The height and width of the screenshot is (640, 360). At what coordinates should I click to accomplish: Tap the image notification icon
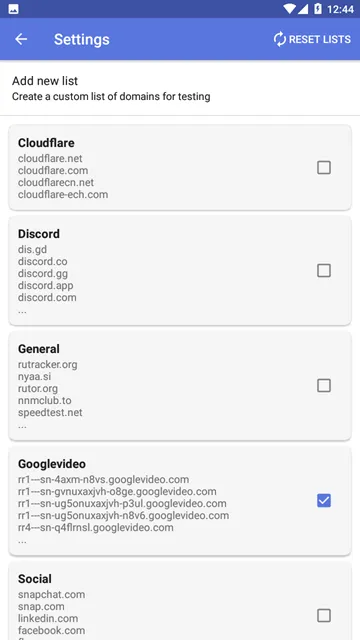point(13,9)
